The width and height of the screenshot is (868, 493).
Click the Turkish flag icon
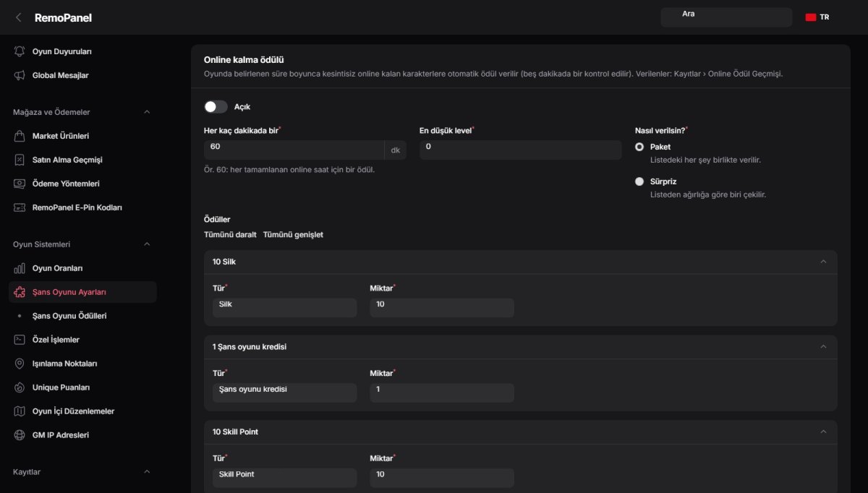click(811, 17)
